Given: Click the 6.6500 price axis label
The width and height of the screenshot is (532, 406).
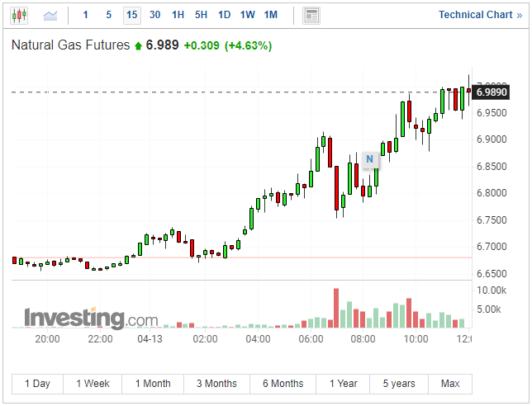Looking at the screenshot, I should [492, 273].
